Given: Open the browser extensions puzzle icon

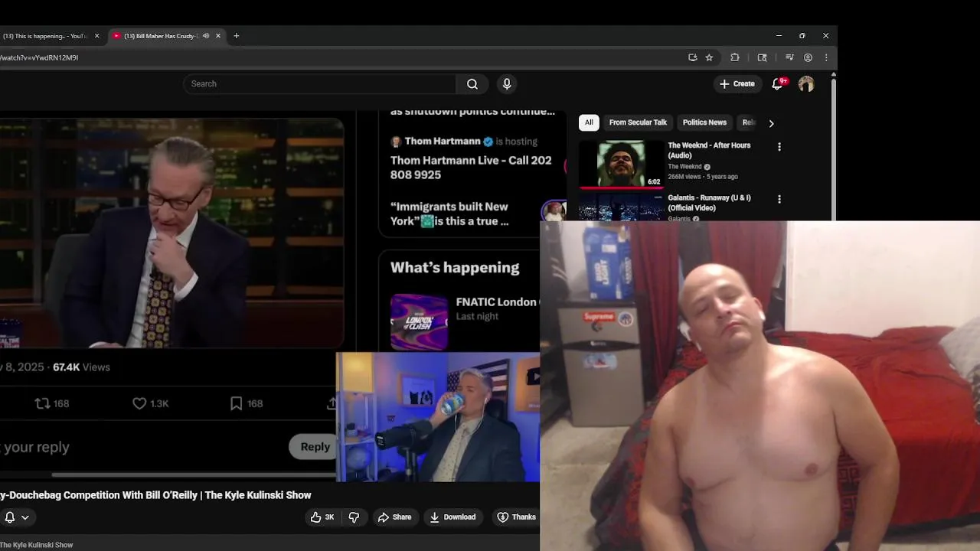Looking at the screenshot, I should pyautogui.click(x=735, y=57).
